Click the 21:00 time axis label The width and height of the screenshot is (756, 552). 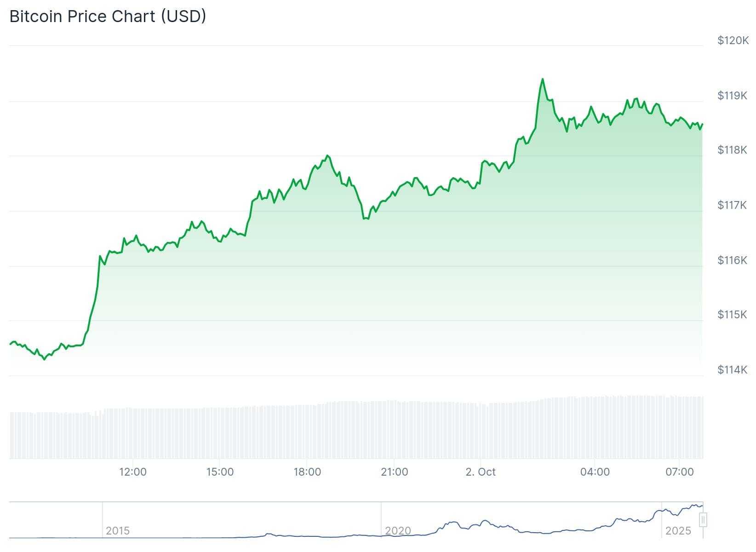(x=394, y=472)
